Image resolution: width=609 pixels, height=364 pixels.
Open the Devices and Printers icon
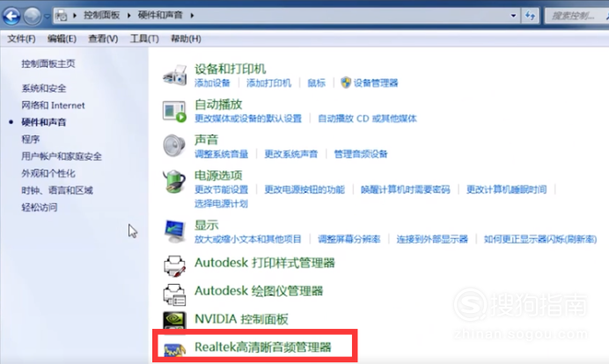pyautogui.click(x=175, y=75)
